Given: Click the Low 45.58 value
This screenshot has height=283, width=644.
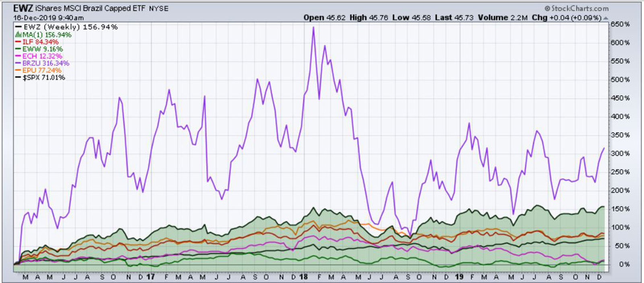Looking at the screenshot, I should (412, 18).
